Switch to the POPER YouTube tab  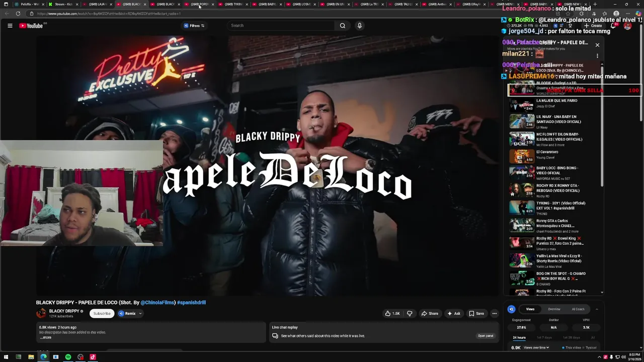click(x=199, y=4)
